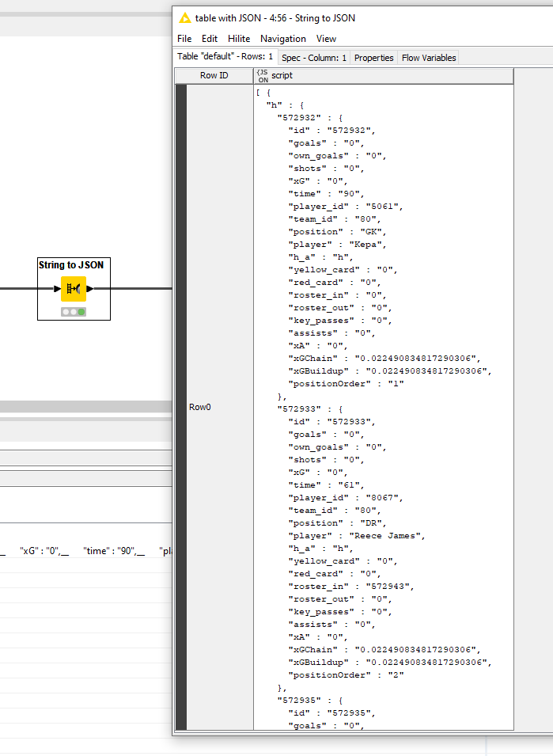Click the node's output port arrow
Viewport: 553px width, 756px height.
click(89, 289)
